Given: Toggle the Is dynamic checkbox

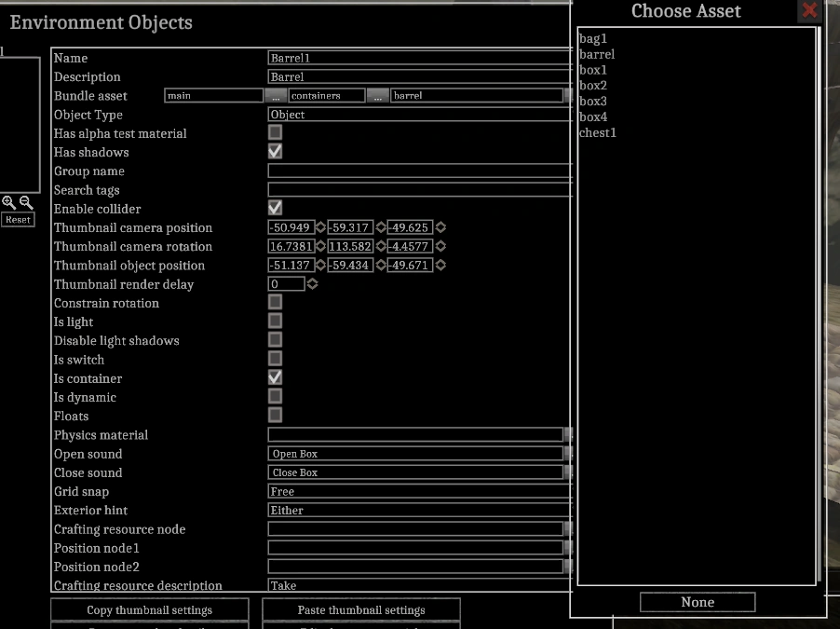Looking at the screenshot, I should [x=275, y=396].
